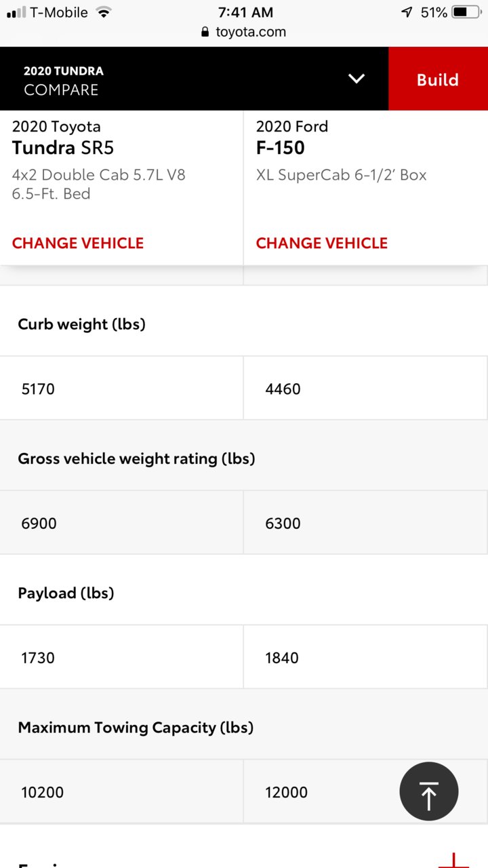This screenshot has width=488, height=868.
Task: Change the Toyota Tundra SR5 vehicle
Action: [78, 243]
